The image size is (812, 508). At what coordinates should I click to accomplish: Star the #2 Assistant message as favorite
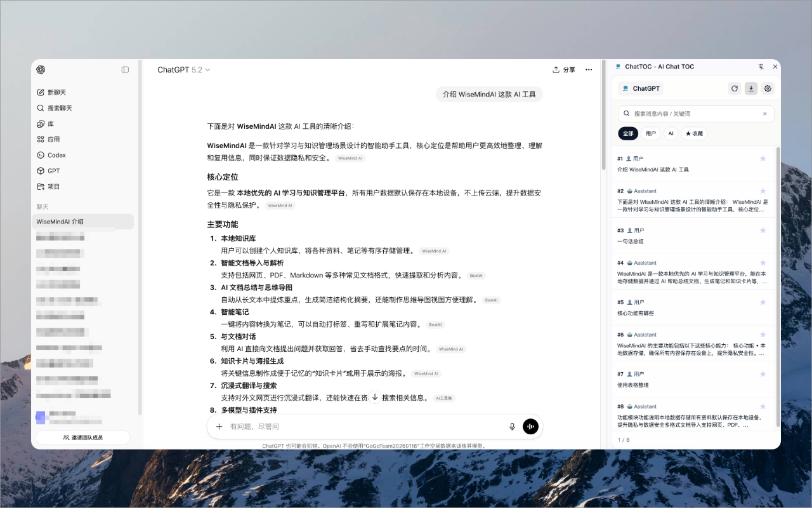pyautogui.click(x=763, y=190)
